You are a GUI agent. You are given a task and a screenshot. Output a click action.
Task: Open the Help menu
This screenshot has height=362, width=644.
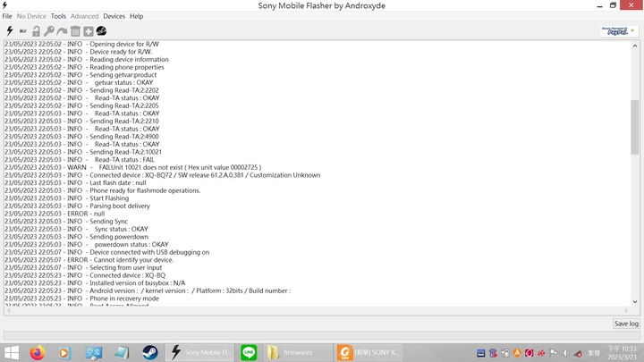click(x=136, y=16)
